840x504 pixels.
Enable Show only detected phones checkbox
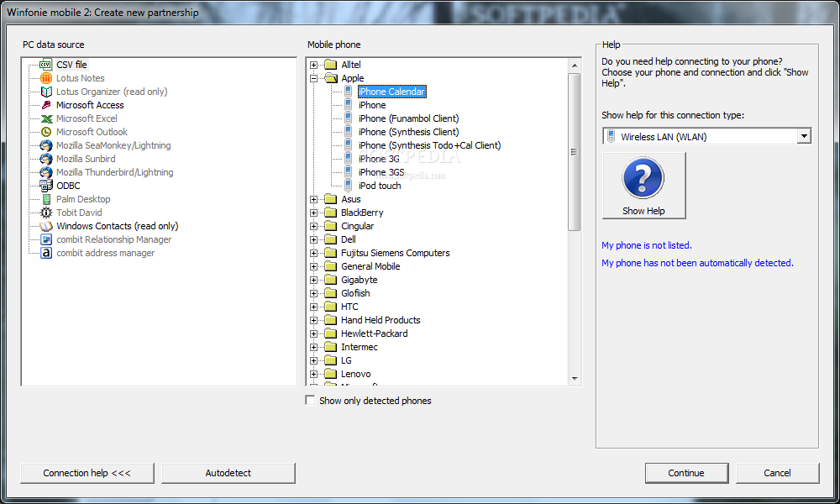[x=310, y=400]
